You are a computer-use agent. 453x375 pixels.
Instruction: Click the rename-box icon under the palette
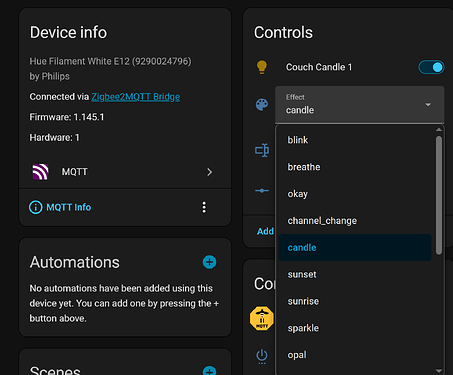[x=262, y=150]
